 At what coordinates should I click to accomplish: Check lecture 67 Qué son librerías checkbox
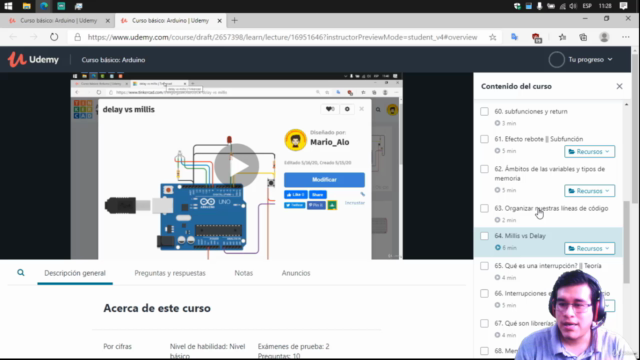[484, 323]
